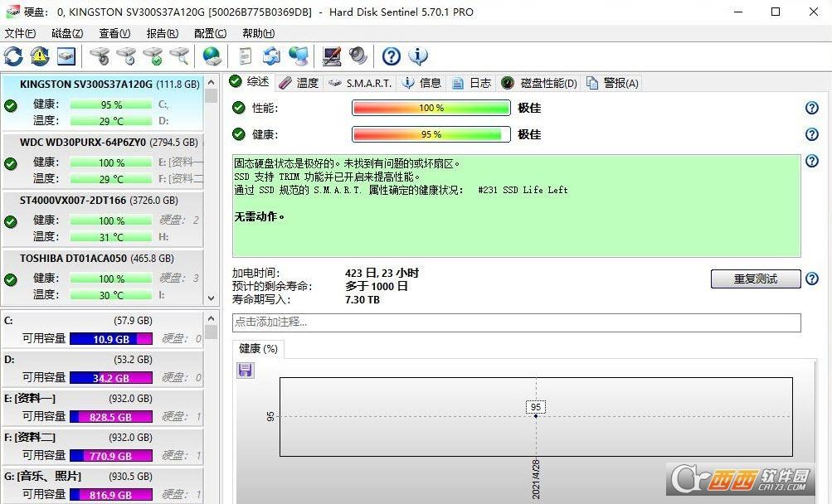The image size is (832, 504).
Task: Switch to the S.M.A.R.T. tab
Action: (x=360, y=83)
